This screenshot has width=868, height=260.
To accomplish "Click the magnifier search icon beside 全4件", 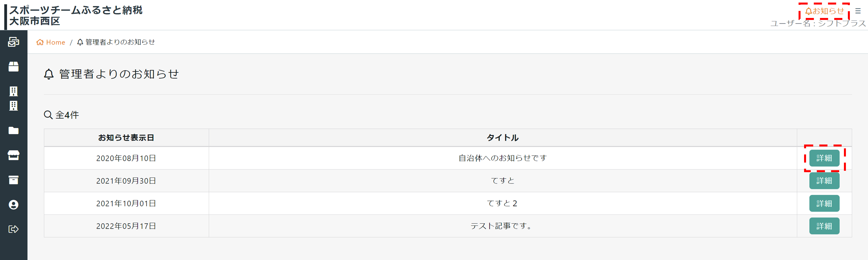I will pos(48,115).
